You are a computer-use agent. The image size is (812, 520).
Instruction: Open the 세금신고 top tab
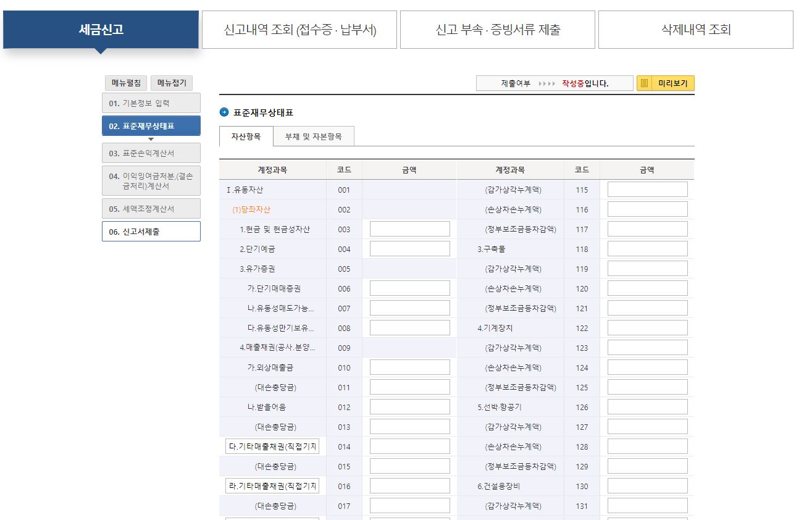coord(101,29)
